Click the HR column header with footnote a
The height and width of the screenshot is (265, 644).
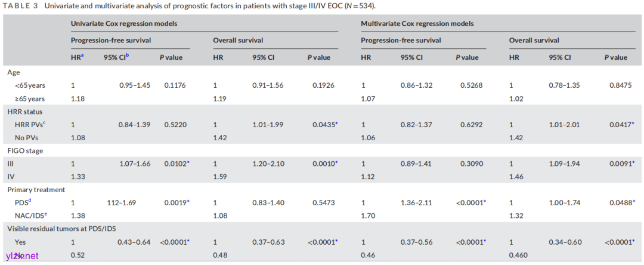click(x=78, y=57)
